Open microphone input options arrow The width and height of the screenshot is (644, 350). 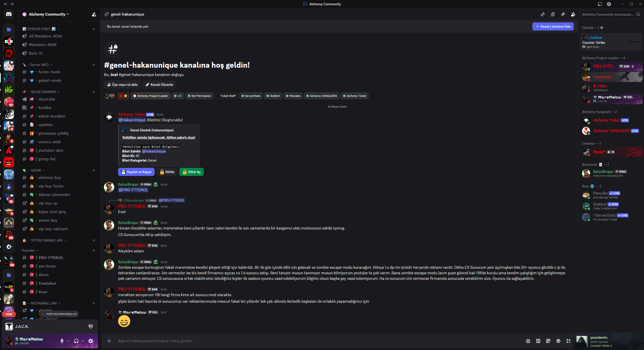[x=68, y=341]
